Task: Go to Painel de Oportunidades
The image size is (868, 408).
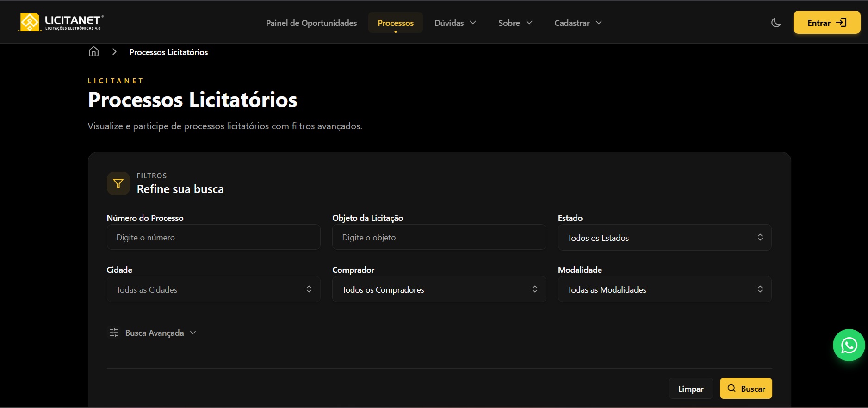Action: pos(311,23)
